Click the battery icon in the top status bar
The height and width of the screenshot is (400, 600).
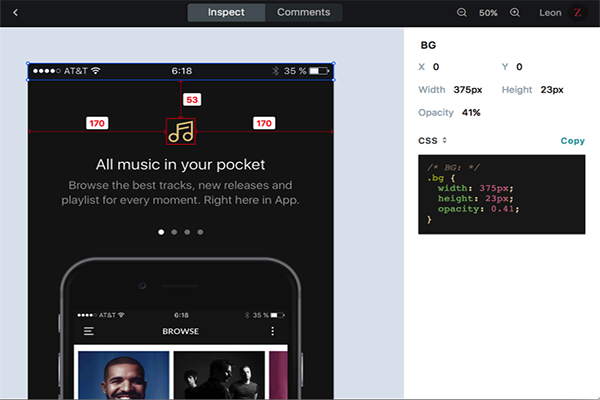tap(319, 71)
